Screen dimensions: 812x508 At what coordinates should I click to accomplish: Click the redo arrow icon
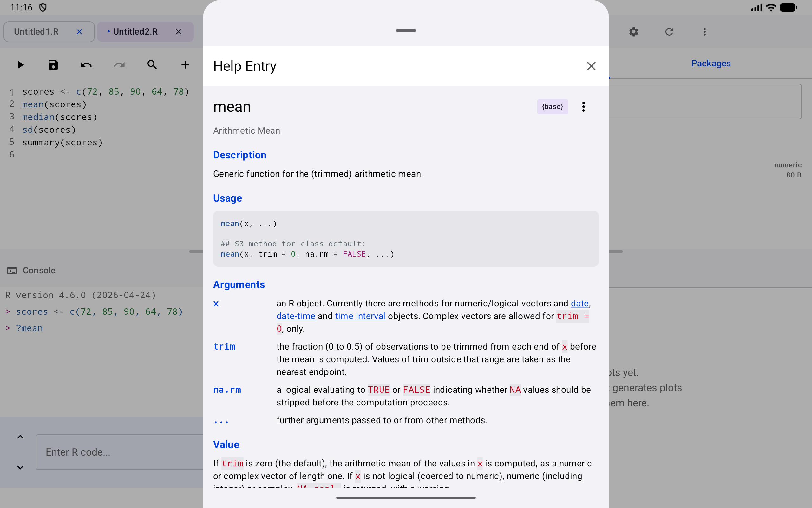pyautogui.click(x=119, y=64)
